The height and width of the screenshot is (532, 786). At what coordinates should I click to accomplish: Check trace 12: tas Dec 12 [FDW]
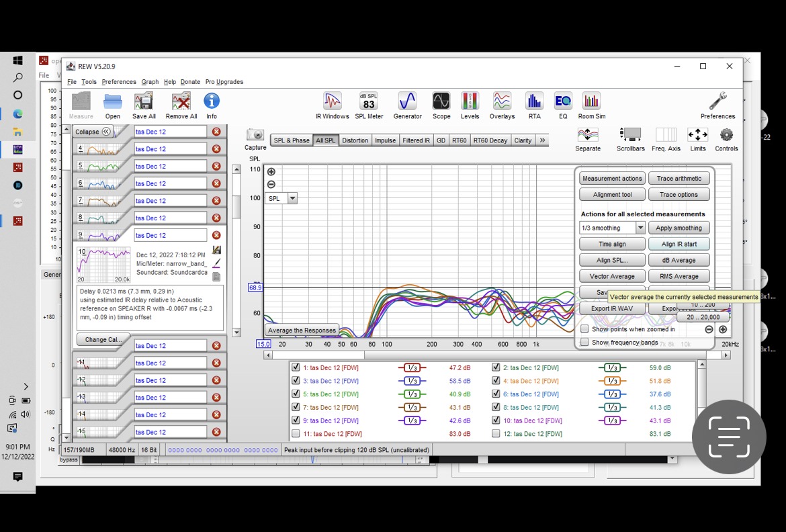click(496, 434)
